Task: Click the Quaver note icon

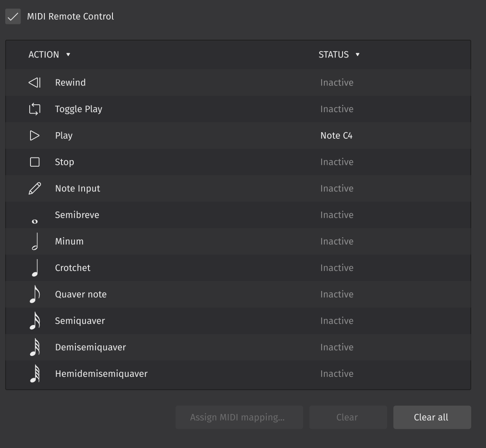Action: [34, 294]
